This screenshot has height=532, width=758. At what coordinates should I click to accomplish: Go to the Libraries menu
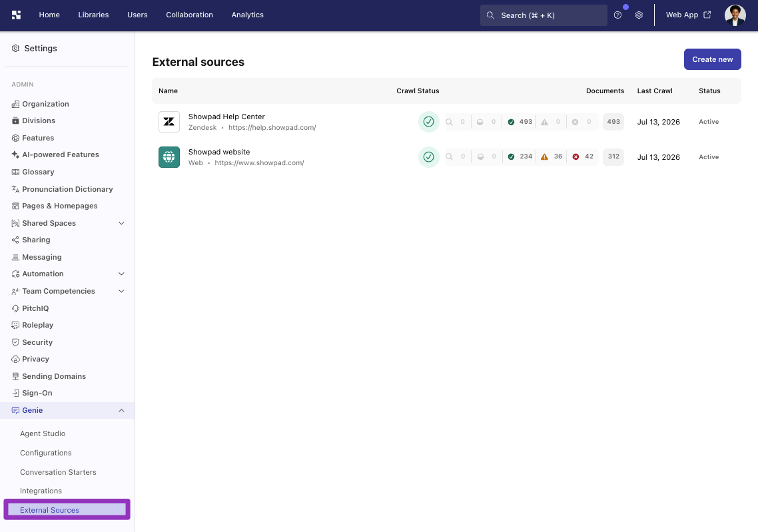tap(93, 15)
